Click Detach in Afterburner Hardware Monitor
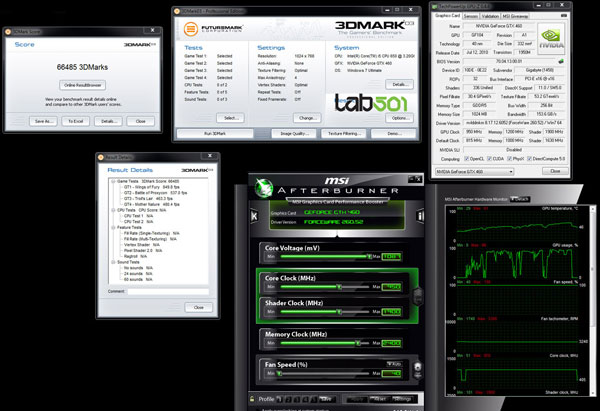 tap(520, 199)
